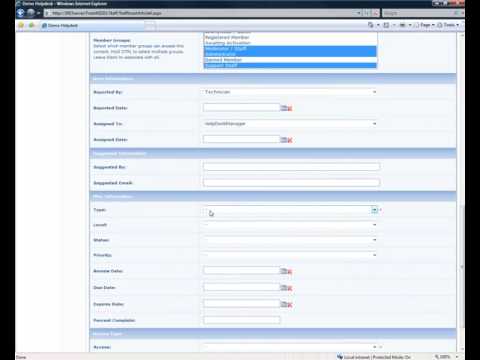Select Administrator in Member Groups list

290,54
